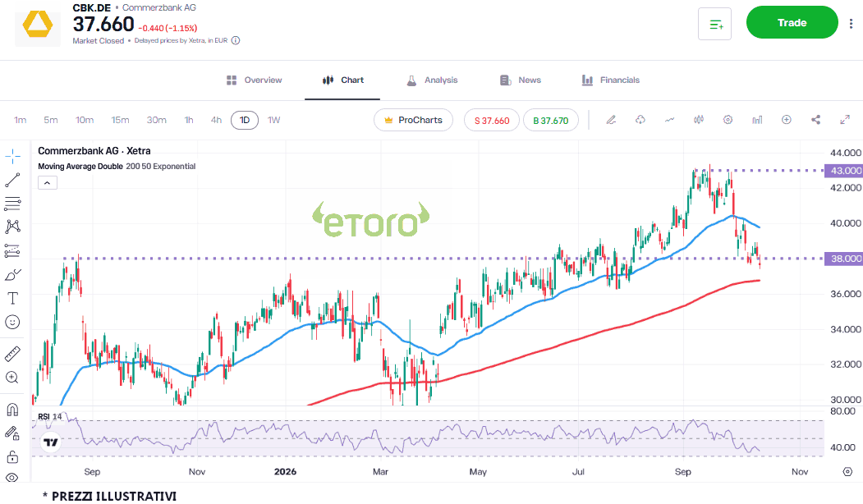Image resolution: width=863 pixels, height=504 pixels.
Task: Open the candlestick chart type selector
Action: [699, 120]
